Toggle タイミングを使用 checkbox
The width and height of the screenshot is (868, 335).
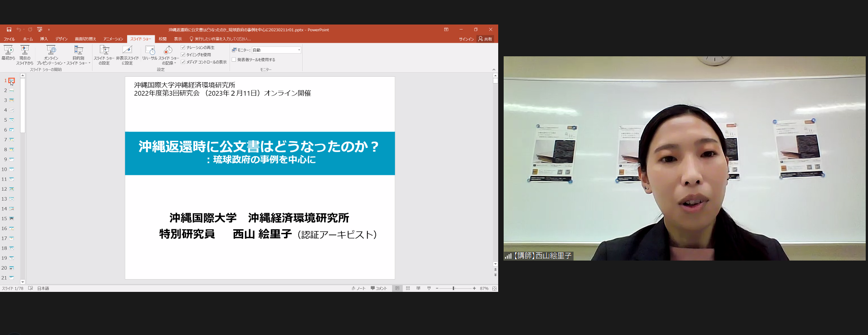183,54
